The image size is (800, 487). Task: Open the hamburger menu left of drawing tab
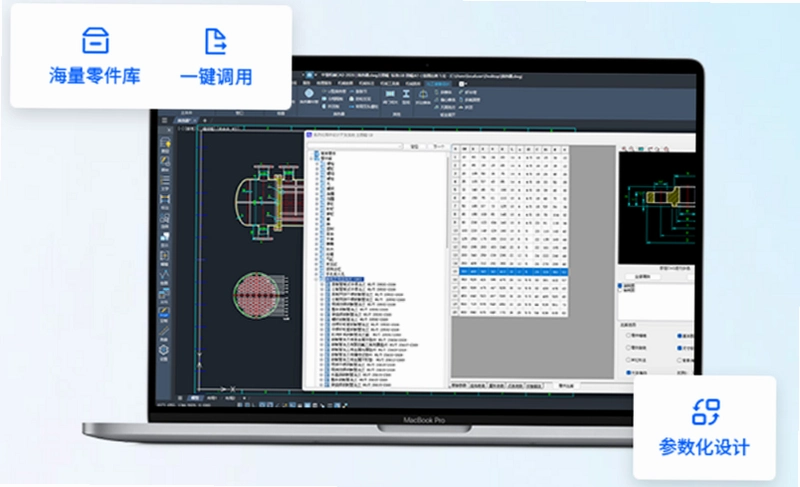164,121
